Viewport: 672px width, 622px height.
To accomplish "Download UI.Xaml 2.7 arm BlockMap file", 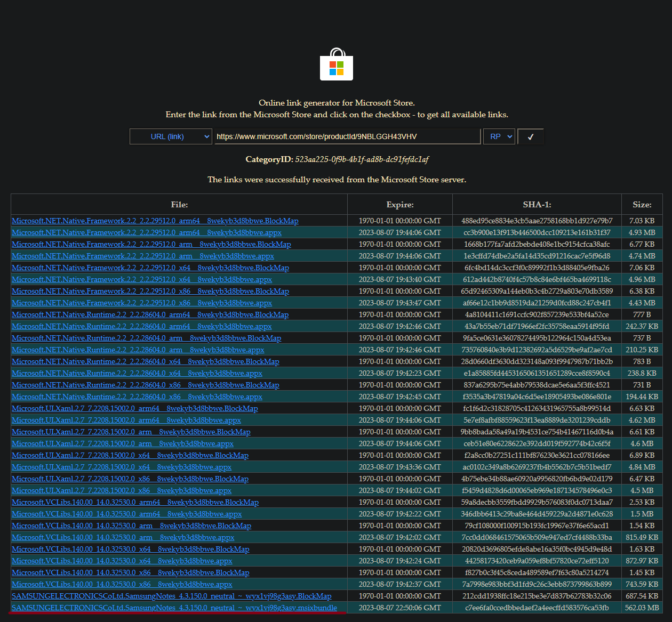I will tap(131, 432).
